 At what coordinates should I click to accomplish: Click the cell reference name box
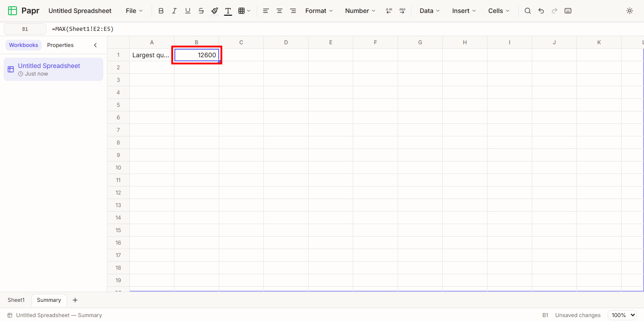pyautogui.click(x=25, y=29)
